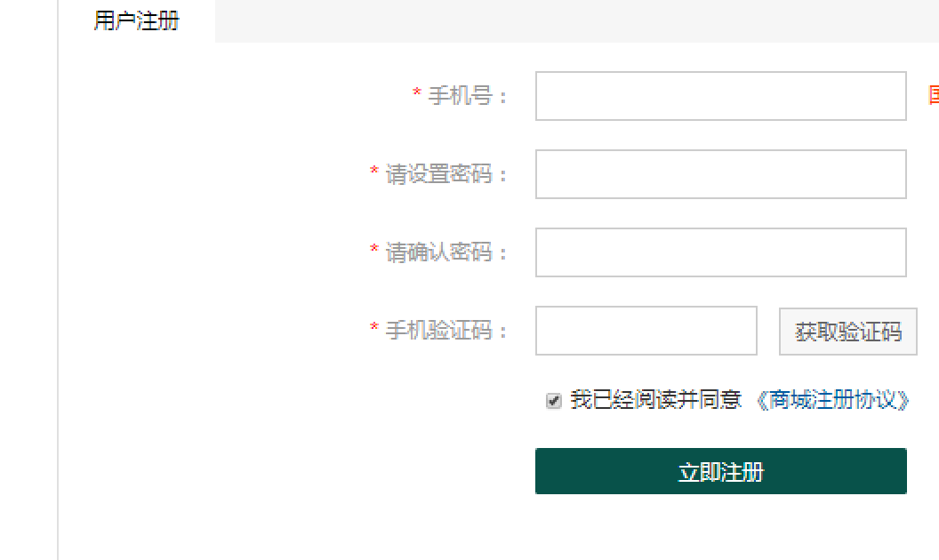Open the 《商城注册协议》 link

coord(831,400)
